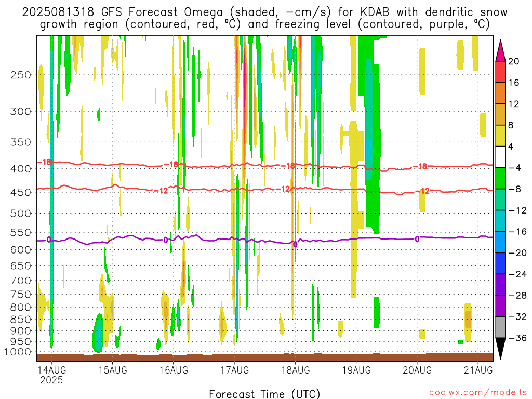Click the gray -32 to -36 swatch
The image size is (532, 399).
tap(500, 327)
